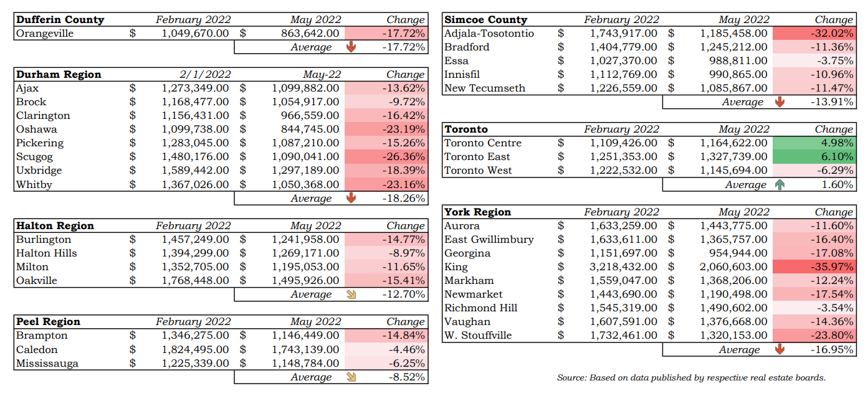Select the Orangeville row label
The height and width of the screenshot is (396, 868).
pyautogui.click(x=45, y=34)
